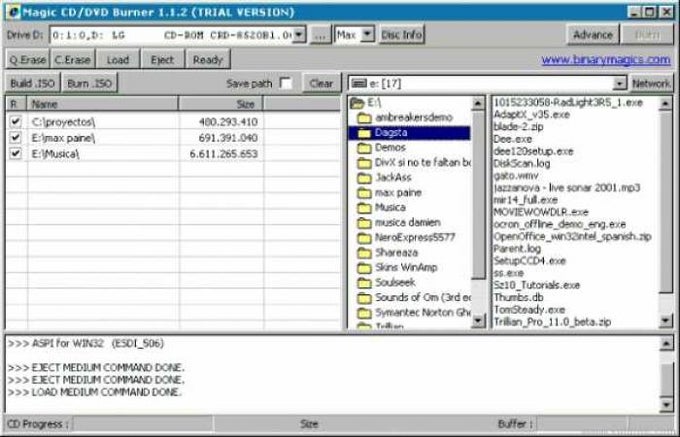This screenshot has width=680, height=437.
Task: Click the ellipsis browse button beside the drive
Action: (x=320, y=35)
